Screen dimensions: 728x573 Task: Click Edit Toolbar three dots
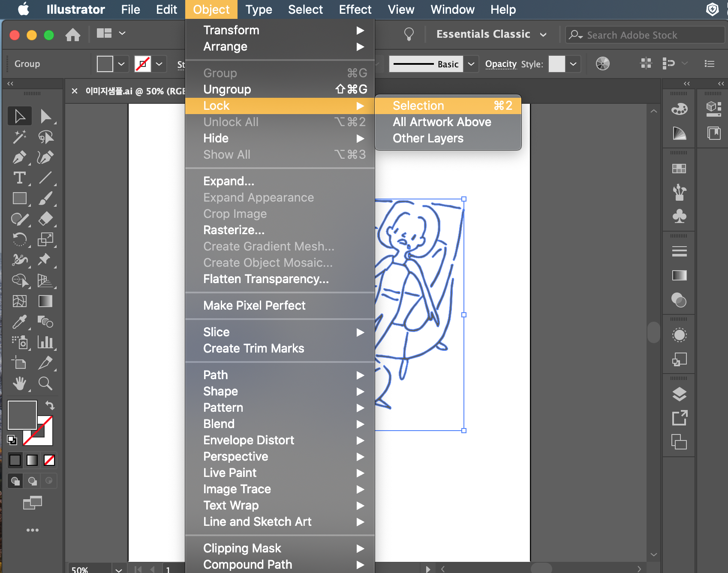tap(33, 530)
